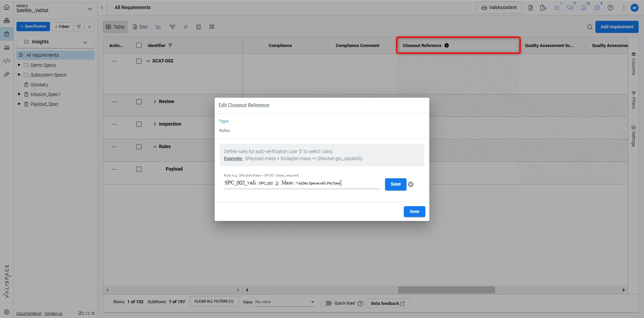Expand all tree items with double chevron
The image size is (644, 318).
(x=90, y=27)
